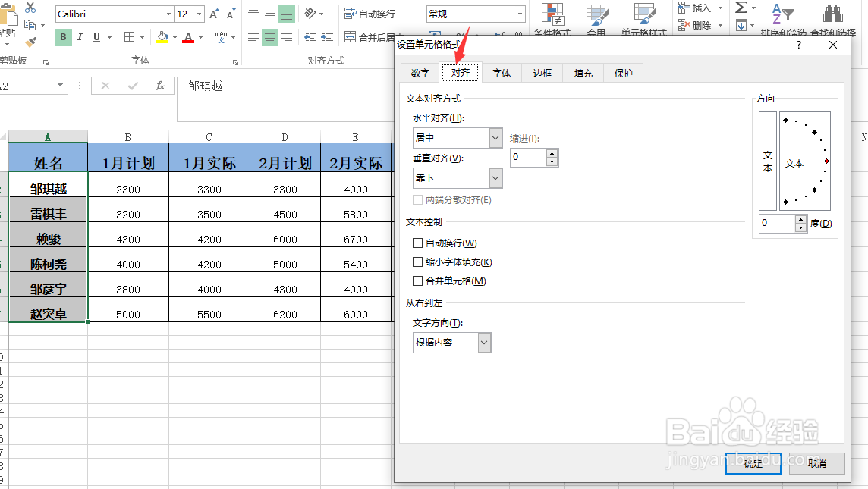Open the 垂直对齐 vertical alignment dropdown

click(x=495, y=178)
